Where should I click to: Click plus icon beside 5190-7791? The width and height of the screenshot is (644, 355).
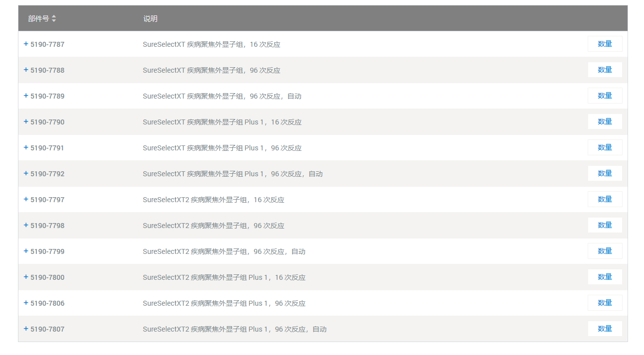point(26,147)
